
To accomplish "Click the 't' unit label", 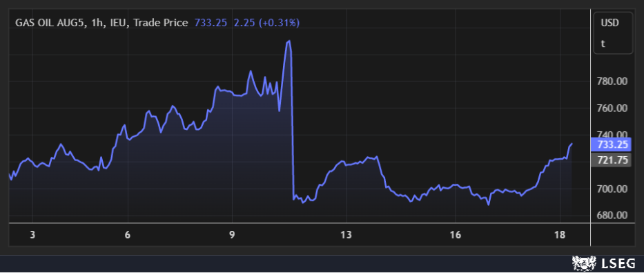I will 603,44.
